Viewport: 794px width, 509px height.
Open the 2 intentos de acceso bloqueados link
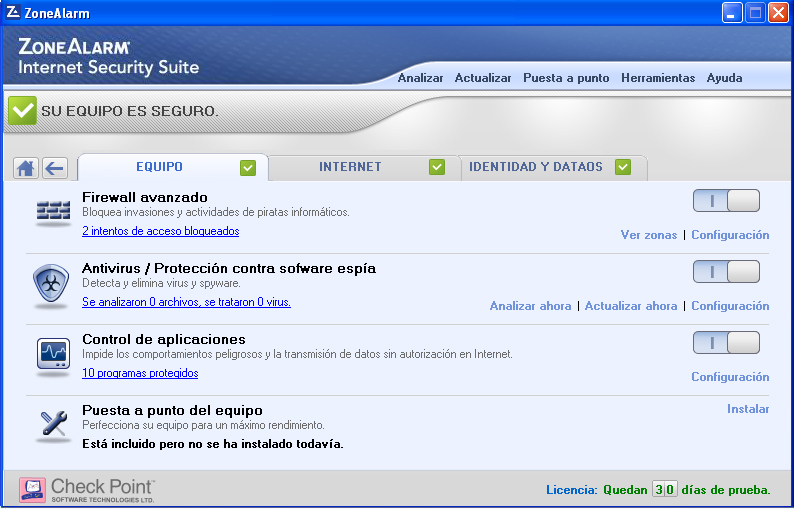(161, 231)
